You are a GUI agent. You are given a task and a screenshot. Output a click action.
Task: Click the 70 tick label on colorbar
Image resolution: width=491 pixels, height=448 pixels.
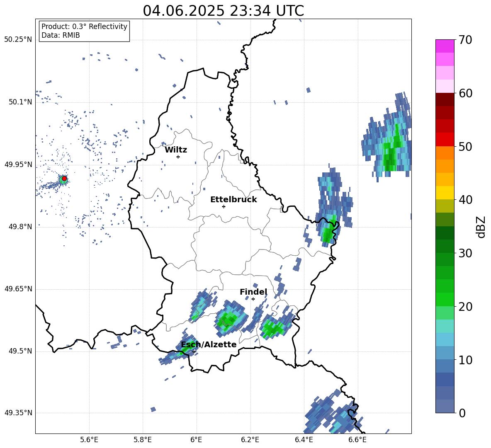[465, 40]
